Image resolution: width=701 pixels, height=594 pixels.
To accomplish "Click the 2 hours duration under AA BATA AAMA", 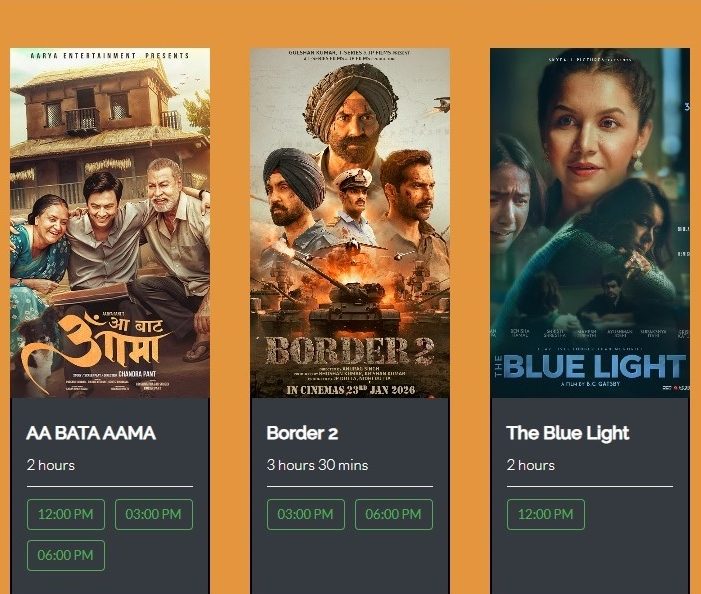I will coord(51,465).
